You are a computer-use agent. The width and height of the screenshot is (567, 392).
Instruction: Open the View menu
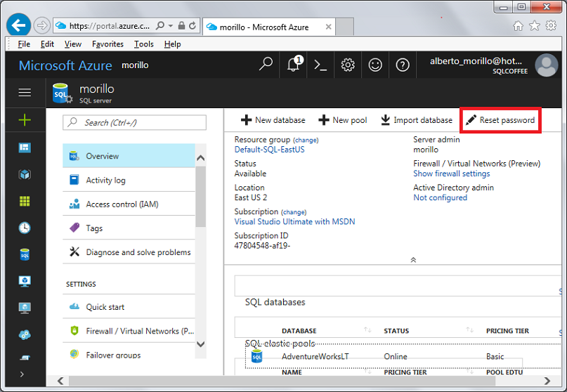point(72,44)
